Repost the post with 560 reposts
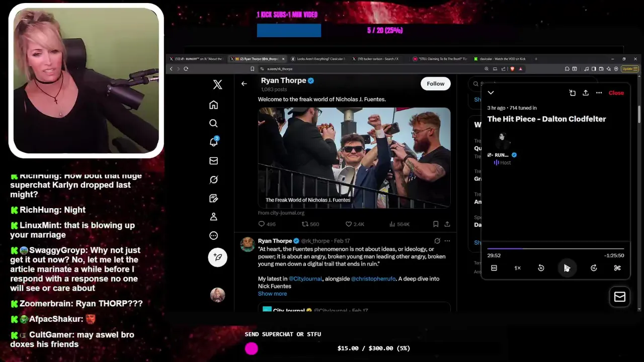The width and height of the screenshot is (644, 362). (x=310, y=224)
